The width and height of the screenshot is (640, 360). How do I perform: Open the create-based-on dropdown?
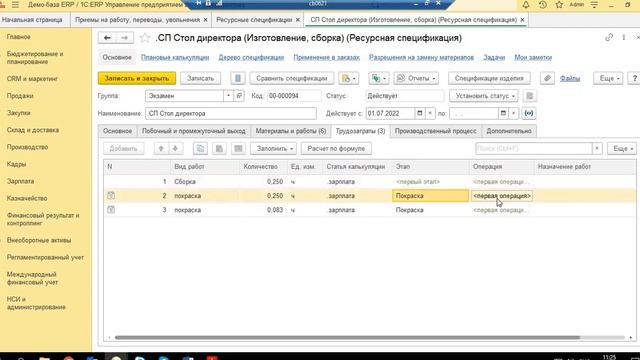tap(349, 78)
